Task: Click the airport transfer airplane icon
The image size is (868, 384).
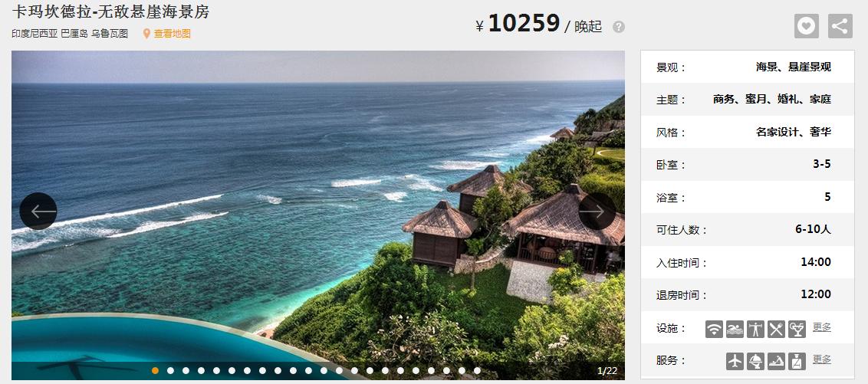Action: [735, 361]
